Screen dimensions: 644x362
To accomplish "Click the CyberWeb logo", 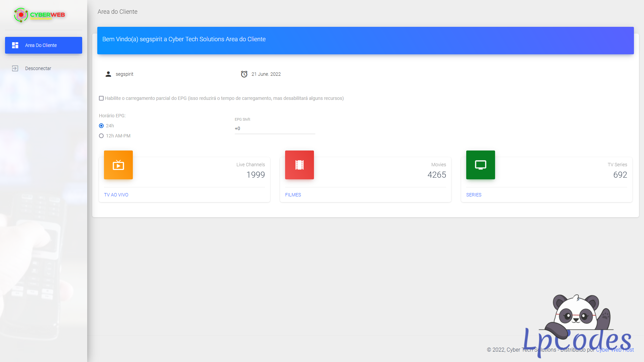I will (39, 15).
